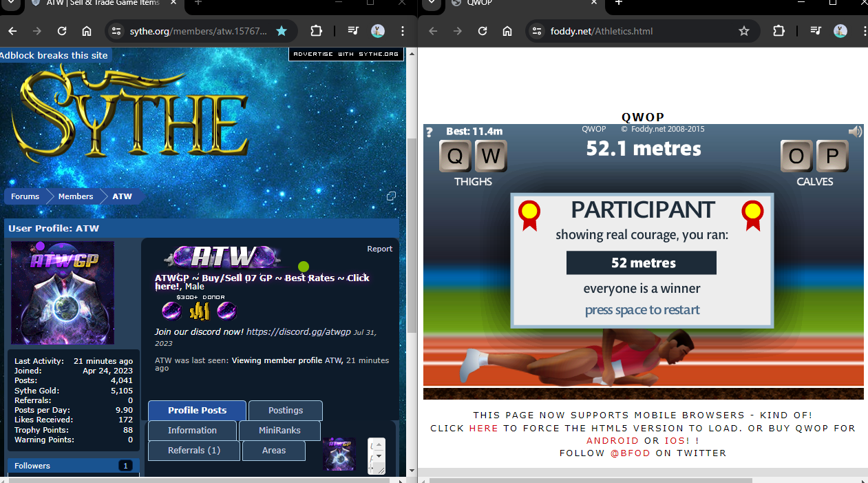
Task: Click the $300+ Donor gold icon
Action: [x=200, y=311]
